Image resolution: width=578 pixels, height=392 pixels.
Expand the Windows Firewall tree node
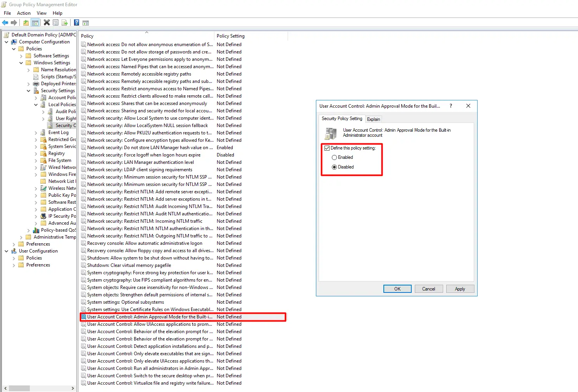tap(36, 174)
